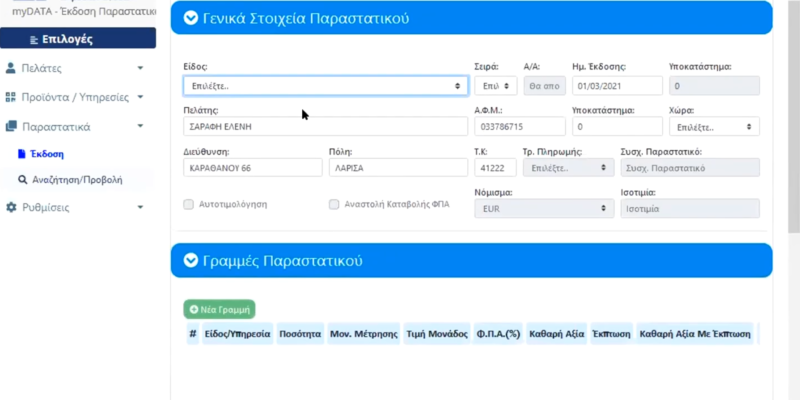This screenshot has height=400, width=800.
Task: Click the Α/Α number field
Action: click(544, 86)
